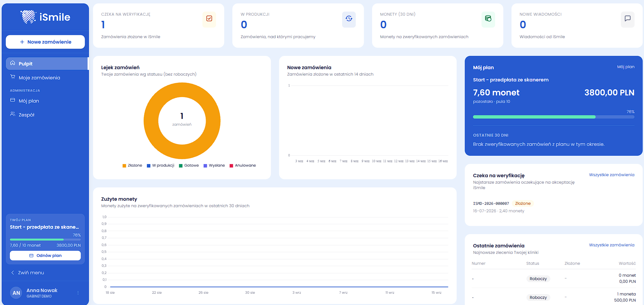Click the clock history icon for production
The height and width of the screenshot is (305, 644).
point(349,18)
